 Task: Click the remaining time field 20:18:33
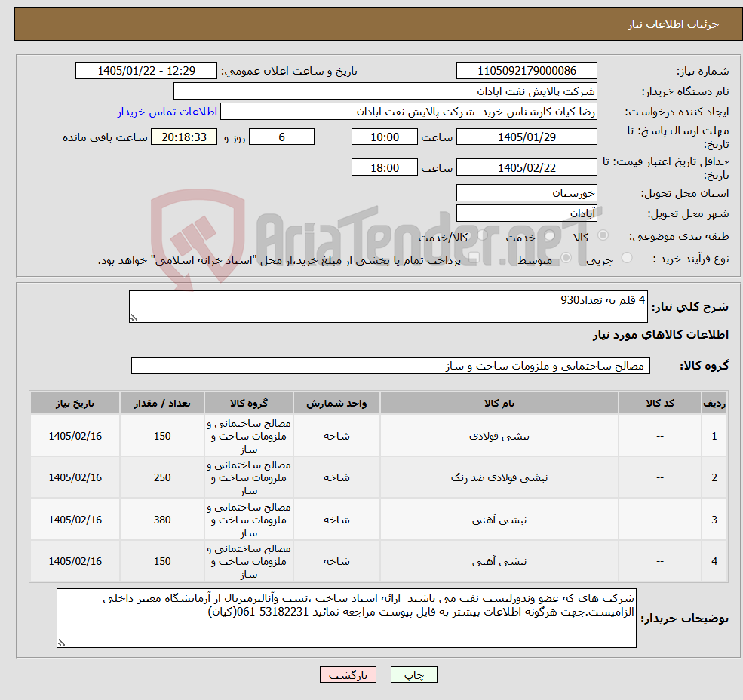click(184, 137)
